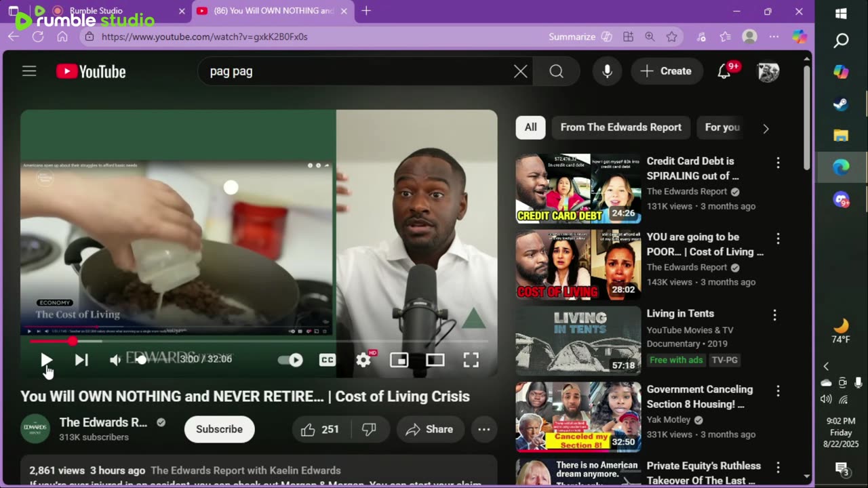
Task: Select the All filter chip
Action: [x=530, y=127]
